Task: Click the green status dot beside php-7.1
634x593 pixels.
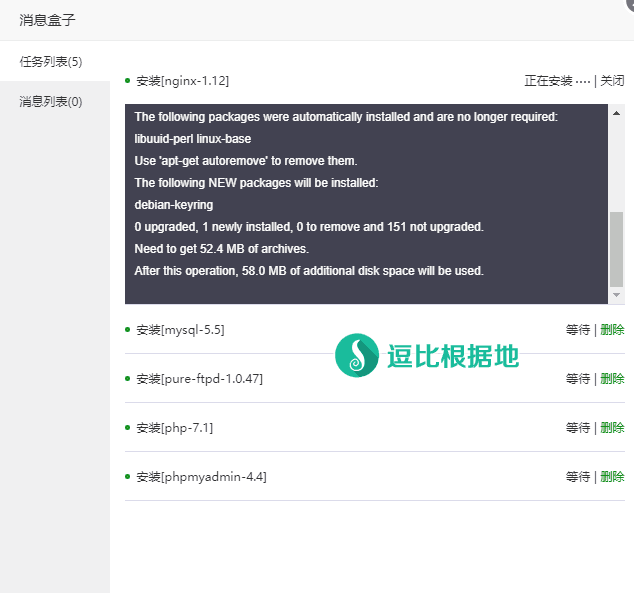Action: (x=128, y=427)
